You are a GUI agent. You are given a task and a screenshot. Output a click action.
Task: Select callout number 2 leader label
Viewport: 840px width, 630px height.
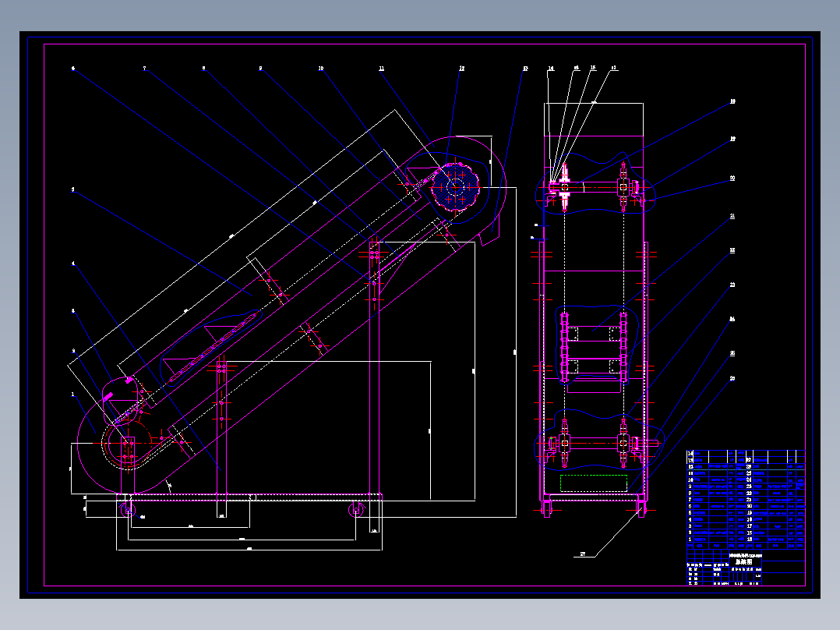pos(73,351)
